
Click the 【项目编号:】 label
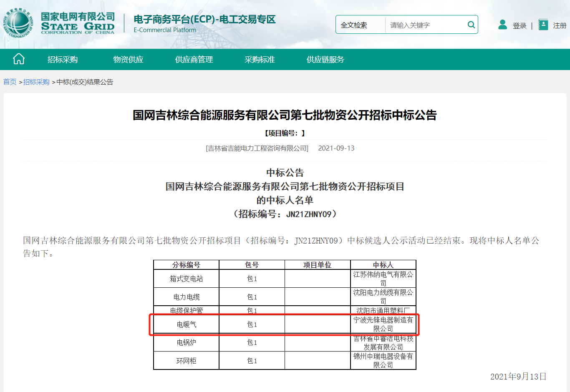[285, 133]
